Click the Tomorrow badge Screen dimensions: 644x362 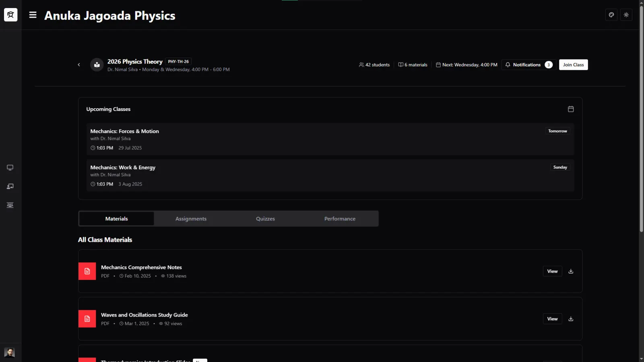click(557, 131)
